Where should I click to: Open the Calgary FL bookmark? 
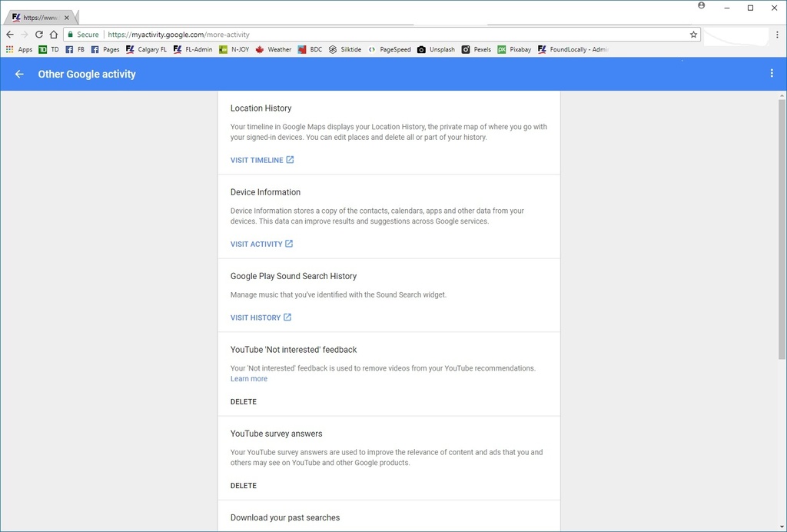(146, 50)
